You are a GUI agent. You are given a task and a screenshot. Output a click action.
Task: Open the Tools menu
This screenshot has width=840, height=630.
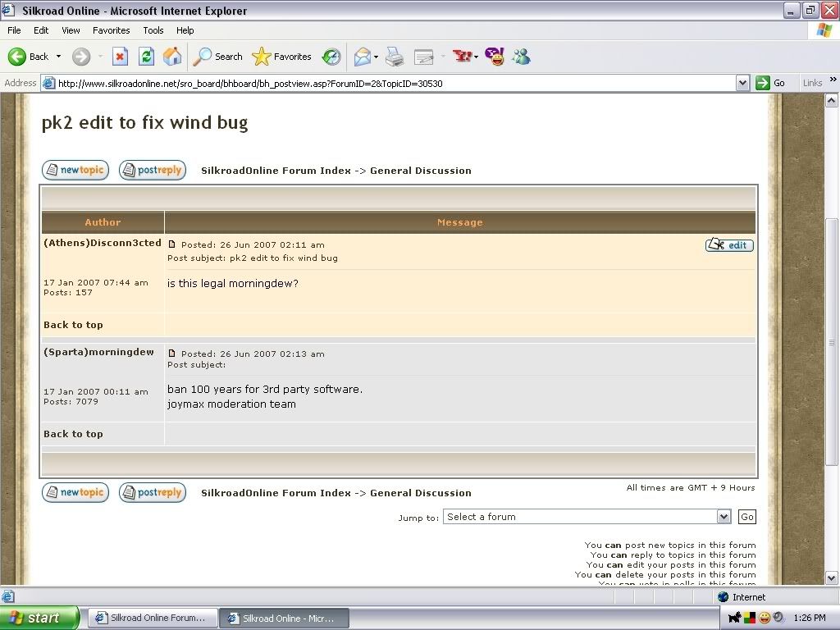pyautogui.click(x=153, y=30)
